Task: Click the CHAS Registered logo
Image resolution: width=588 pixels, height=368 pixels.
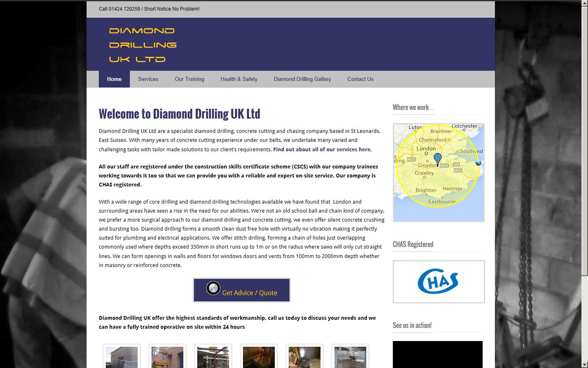Action: coord(438,281)
